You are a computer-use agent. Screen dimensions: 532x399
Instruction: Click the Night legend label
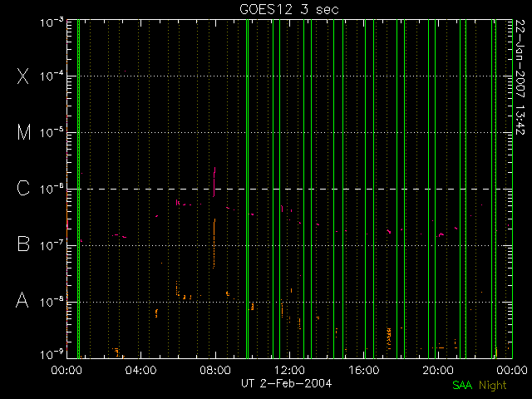pos(493,386)
